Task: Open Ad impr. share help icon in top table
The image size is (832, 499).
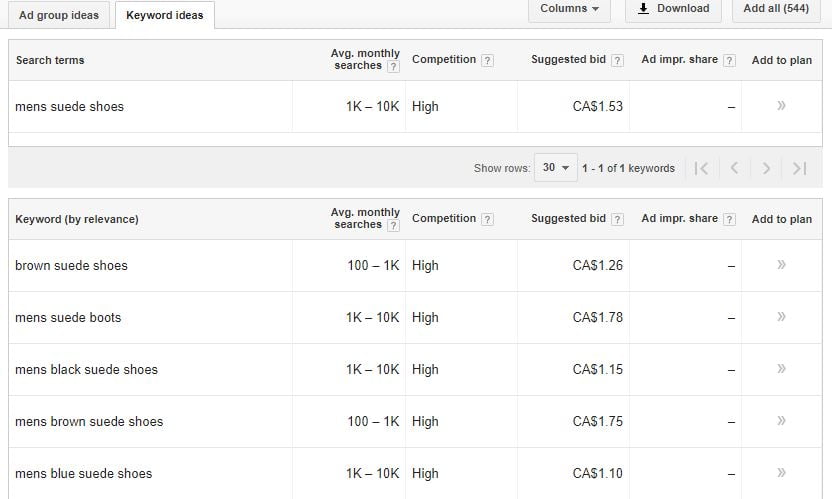Action: pyautogui.click(x=730, y=61)
